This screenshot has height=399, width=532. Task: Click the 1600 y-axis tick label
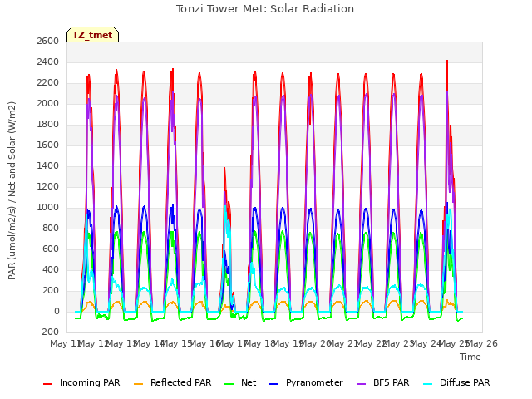point(48,145)
